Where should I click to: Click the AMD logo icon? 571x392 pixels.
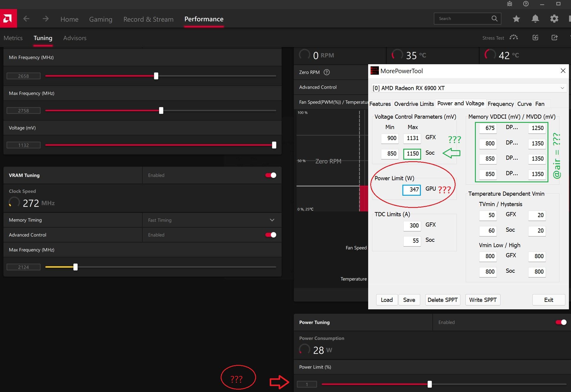click(8, 18)
